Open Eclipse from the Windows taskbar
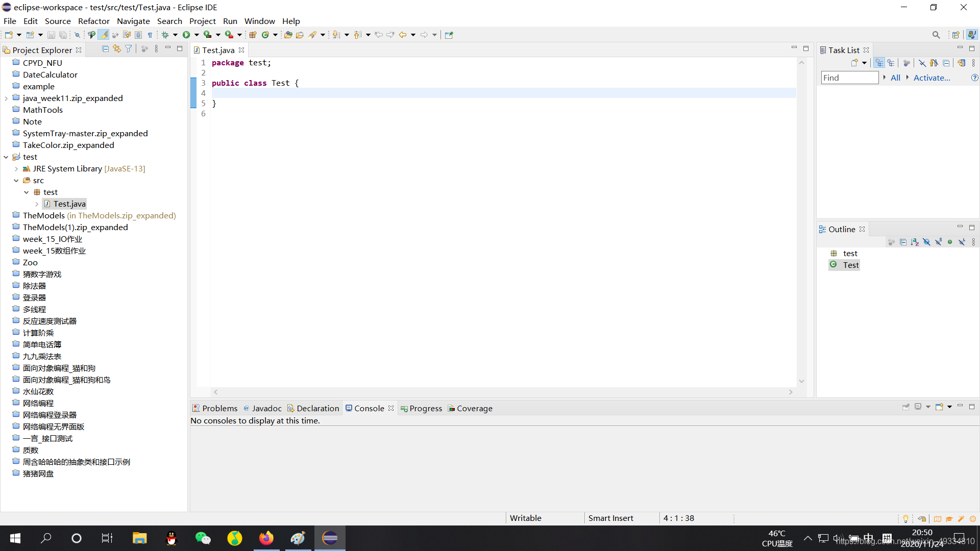This screenshot has width=980, height=551. [330, 538]
